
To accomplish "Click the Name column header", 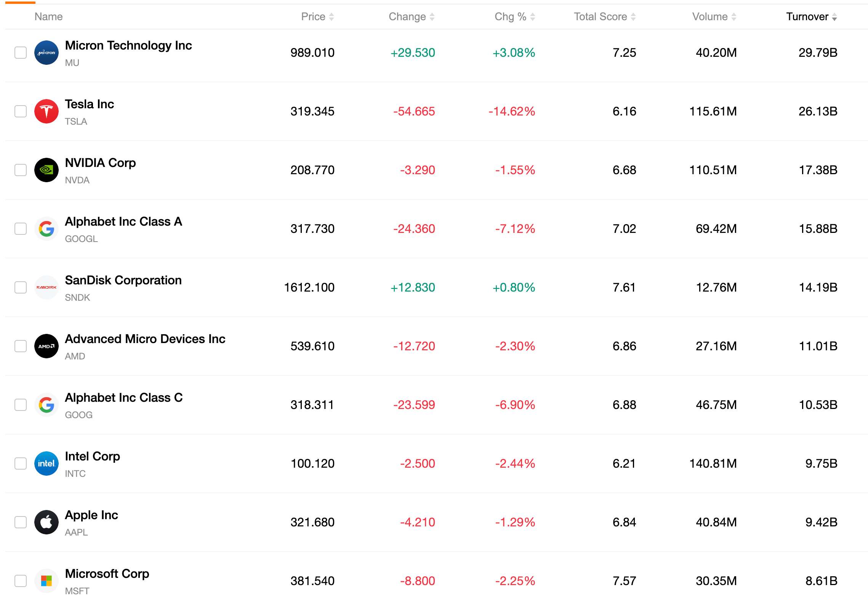I will pyautogui.click(x=48, y=17).
